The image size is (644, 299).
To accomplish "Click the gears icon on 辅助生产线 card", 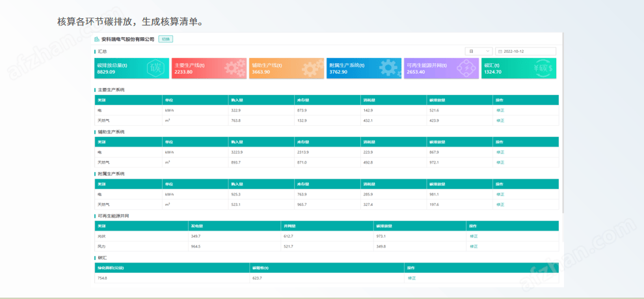I will pos(313,68).
